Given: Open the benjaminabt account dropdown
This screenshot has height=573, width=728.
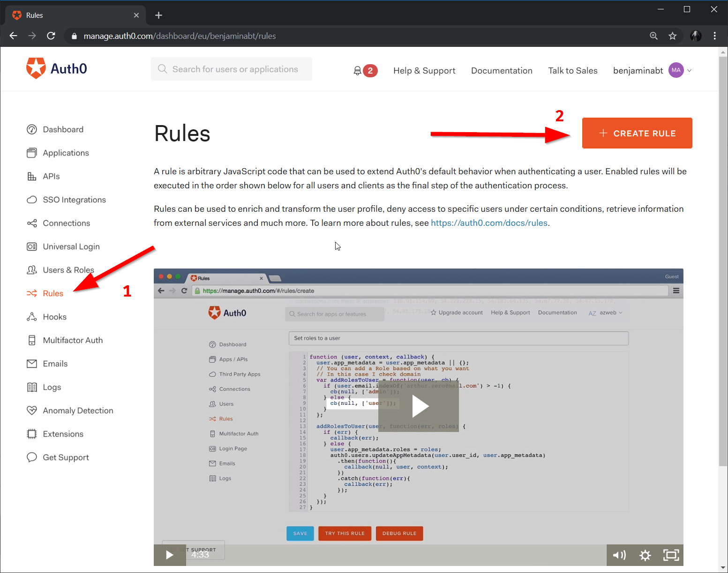Looking at the screenshot, I should point(652,70).
